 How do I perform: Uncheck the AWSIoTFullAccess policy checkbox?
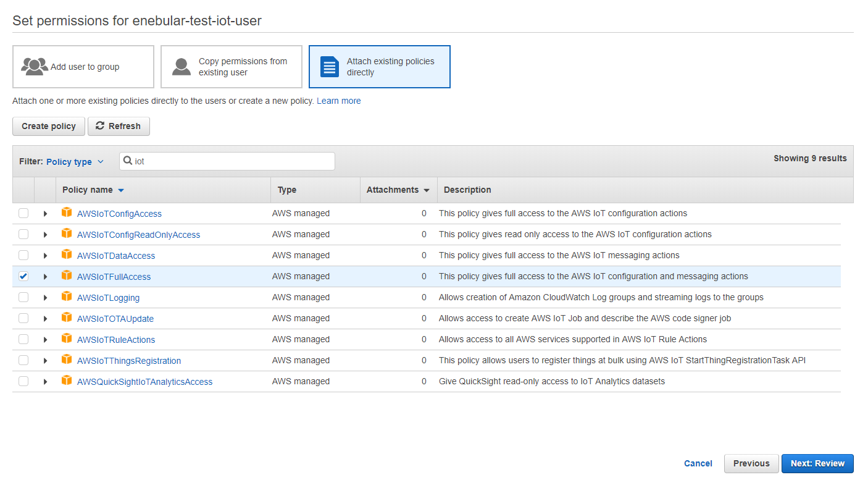[x=23, y=276]
